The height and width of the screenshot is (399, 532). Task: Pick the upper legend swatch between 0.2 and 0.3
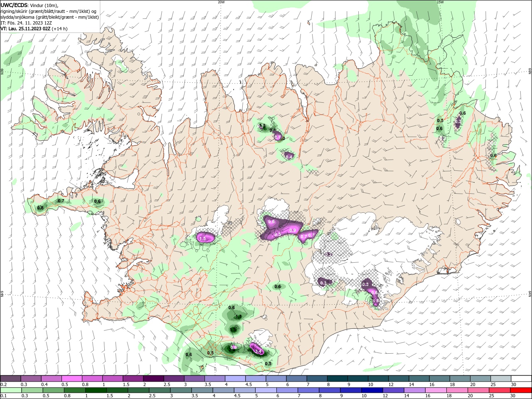point(11,379)
